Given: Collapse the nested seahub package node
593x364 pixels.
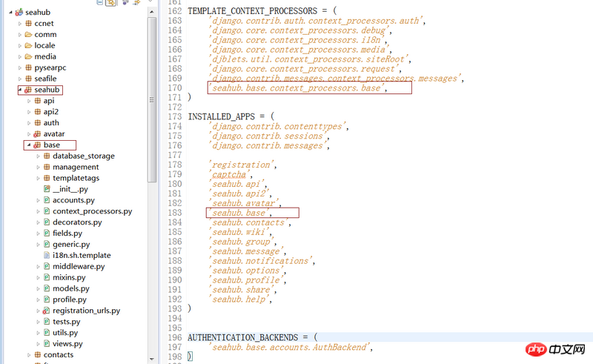Looking at the screenshot, I should coord(19,90).
